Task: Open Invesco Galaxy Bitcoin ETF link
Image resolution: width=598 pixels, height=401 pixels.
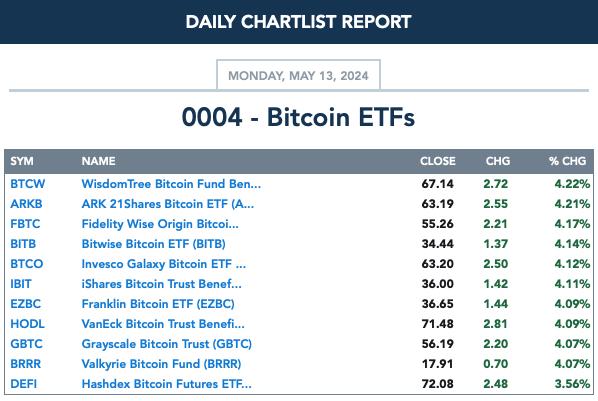Action: pos(164,264)
